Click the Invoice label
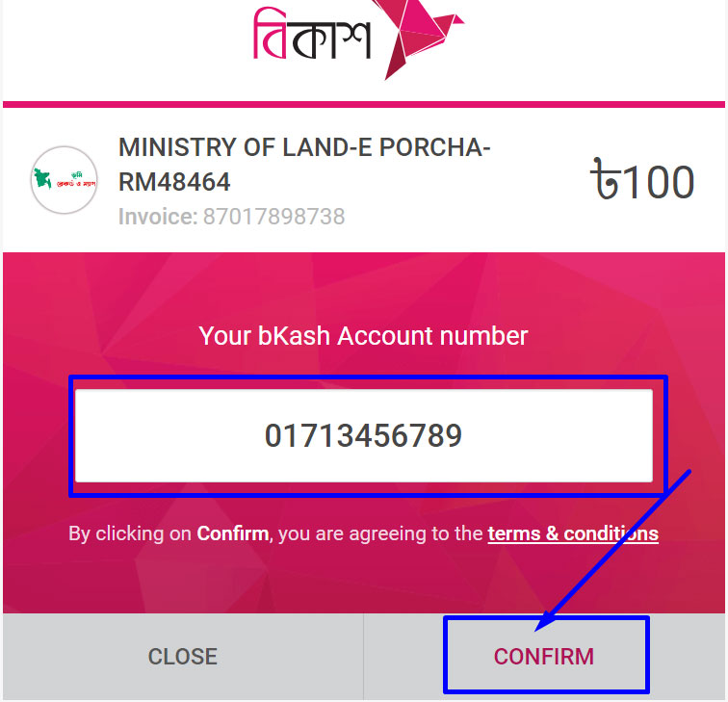The width and height of the screenshot is (728, 702). (157, 217)
